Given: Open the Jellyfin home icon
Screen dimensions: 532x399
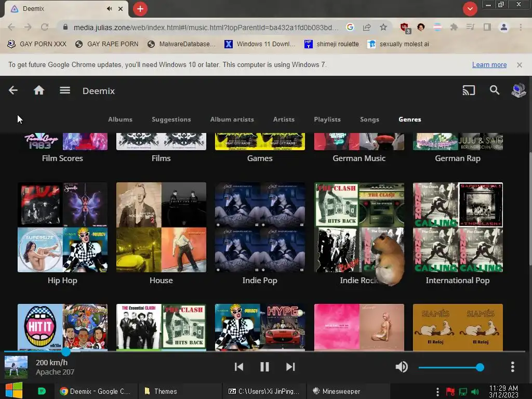Looking at the screenshot, I should 39,90.
